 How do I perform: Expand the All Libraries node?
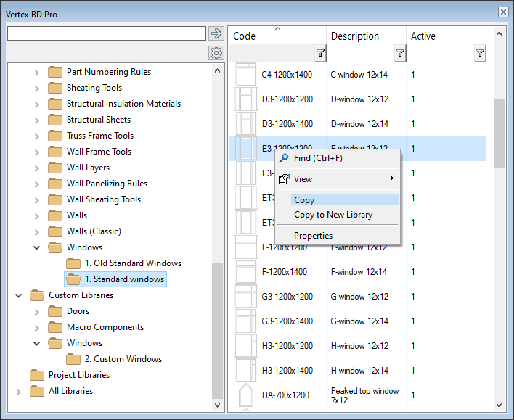[x=19, y=391]
